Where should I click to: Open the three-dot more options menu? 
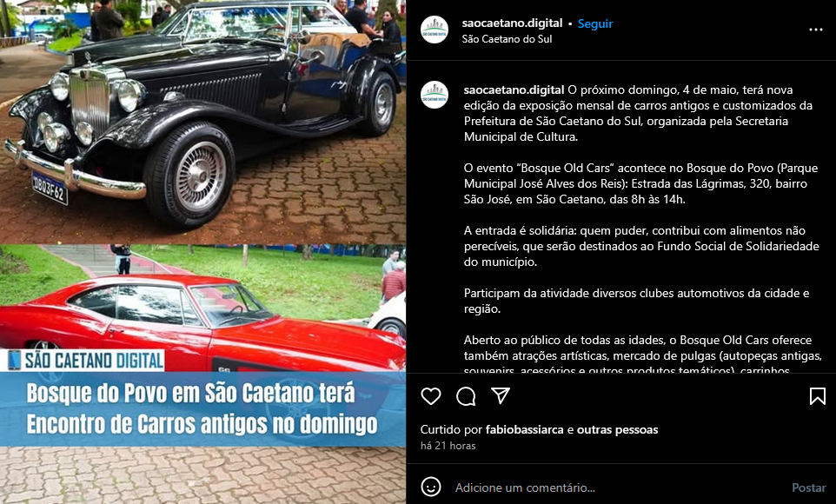(x=816, y=30)
